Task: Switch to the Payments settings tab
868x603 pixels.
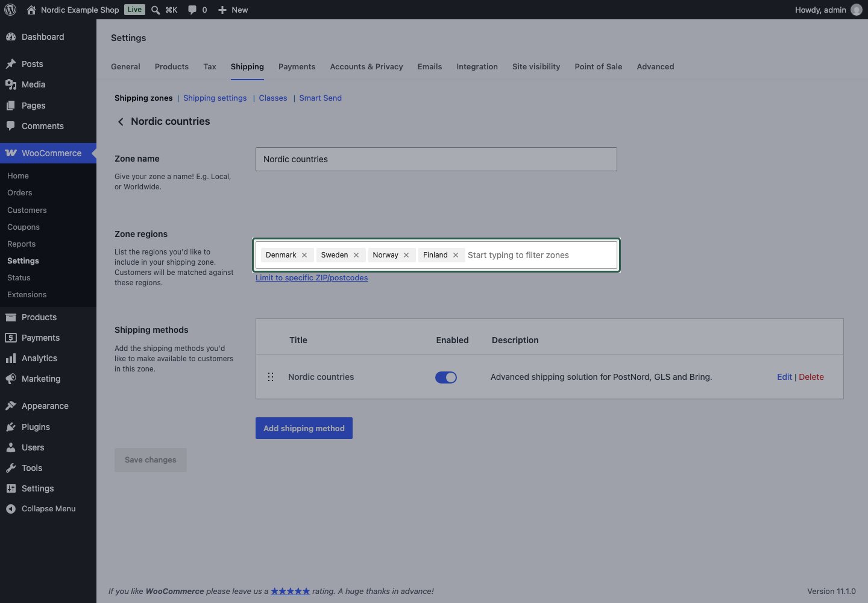Action: point(297,67)
